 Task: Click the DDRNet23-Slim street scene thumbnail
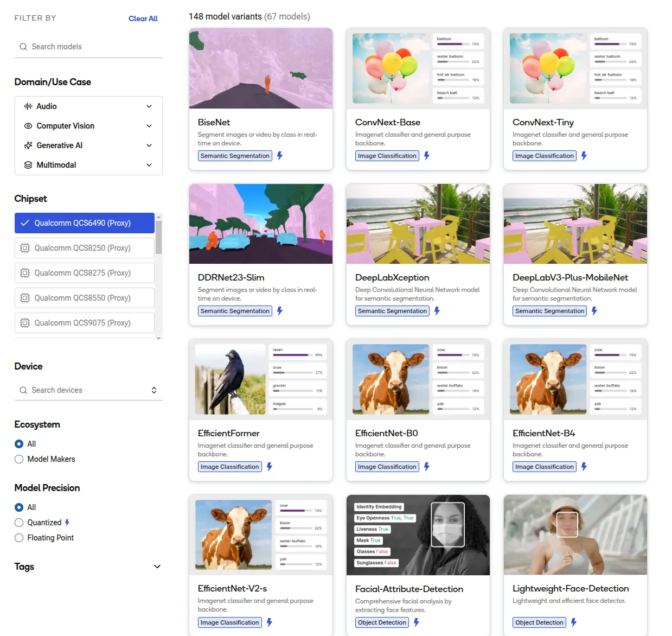261,224
